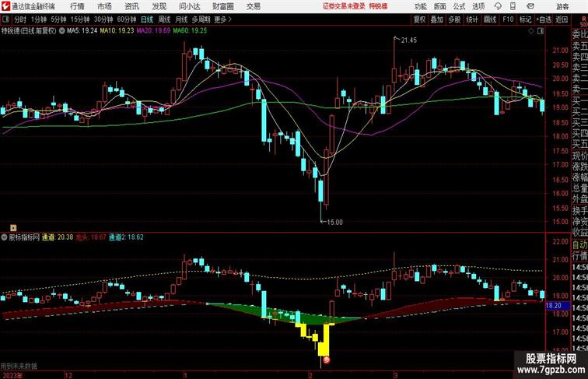Click the MA5: 19.24 label
The height and width of the screenshot is (379, 588).
click(82, 31)
